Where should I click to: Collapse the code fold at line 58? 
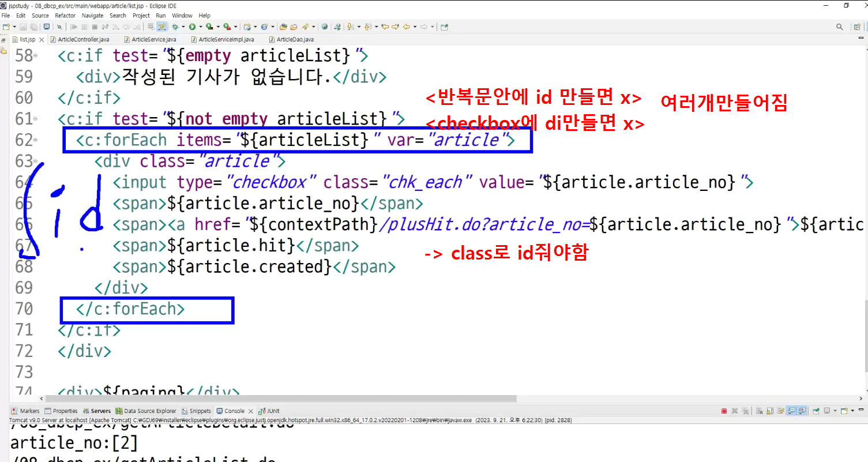(36, 56)
